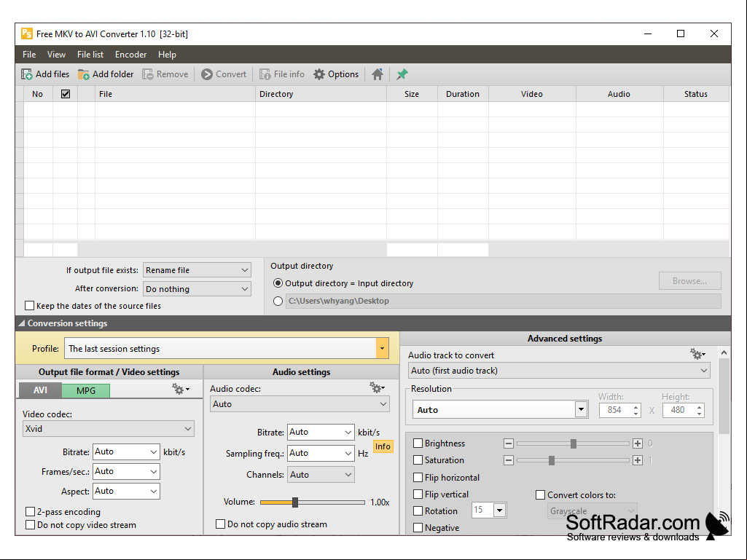Click the Saturation minus button
This screenshot has height=560, width=747.
tap(508, 460)
